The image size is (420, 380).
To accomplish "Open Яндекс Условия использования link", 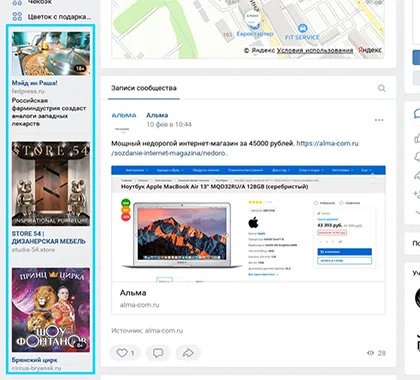I will click(315, 50).
